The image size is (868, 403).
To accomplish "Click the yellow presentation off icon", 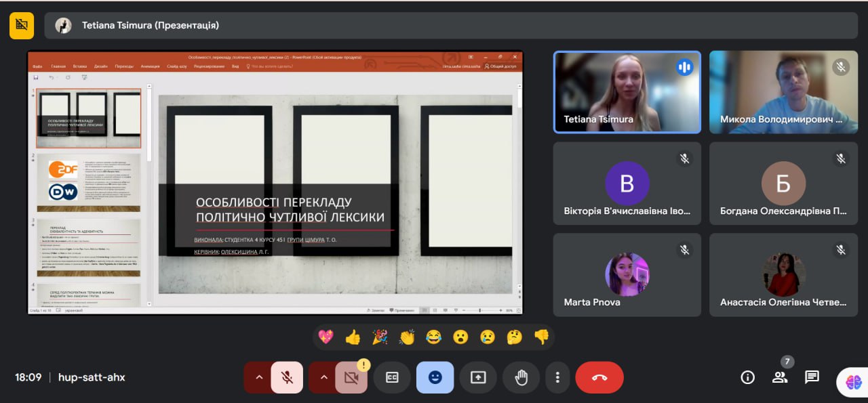I will pyautogui.click(x=22, y=25).
